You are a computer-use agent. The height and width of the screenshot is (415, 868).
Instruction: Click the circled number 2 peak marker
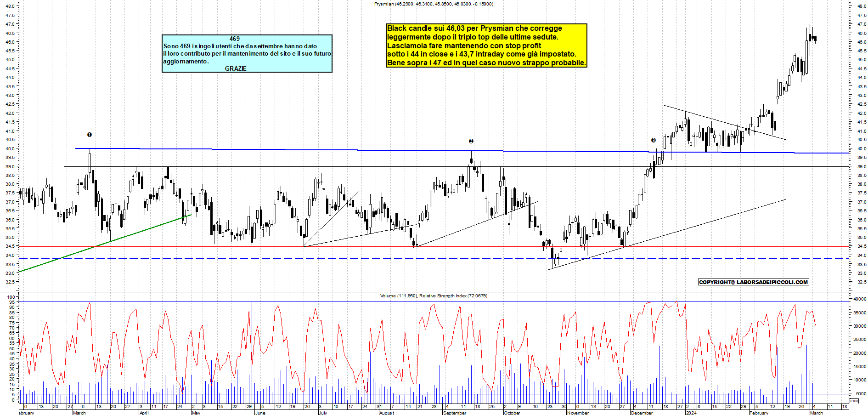pyautogui.click(x=471, y=141)
